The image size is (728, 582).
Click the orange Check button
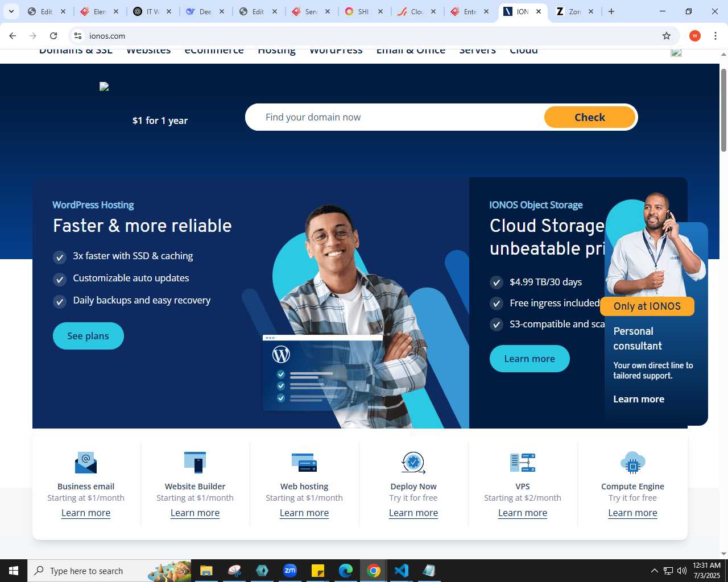click(x=590, y=117)
